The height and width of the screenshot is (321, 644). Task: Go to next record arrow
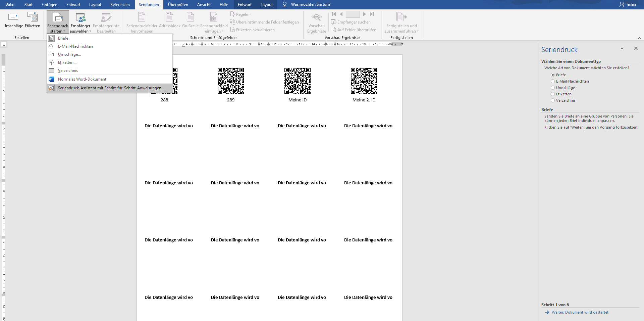click(x=364, y=14)
